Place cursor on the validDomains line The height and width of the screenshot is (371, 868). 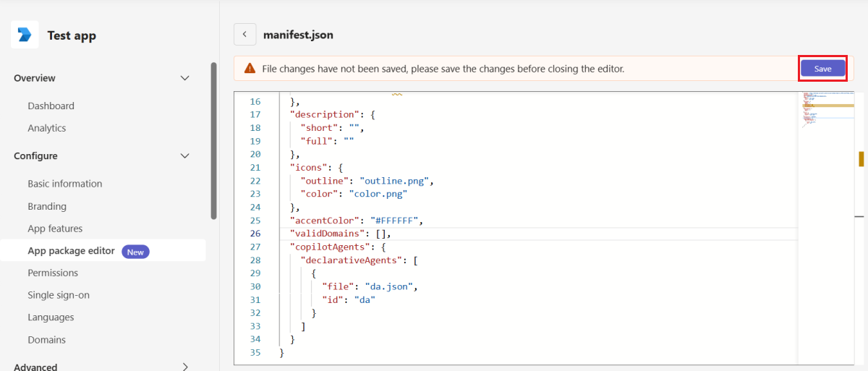click(x=538, y=234)
